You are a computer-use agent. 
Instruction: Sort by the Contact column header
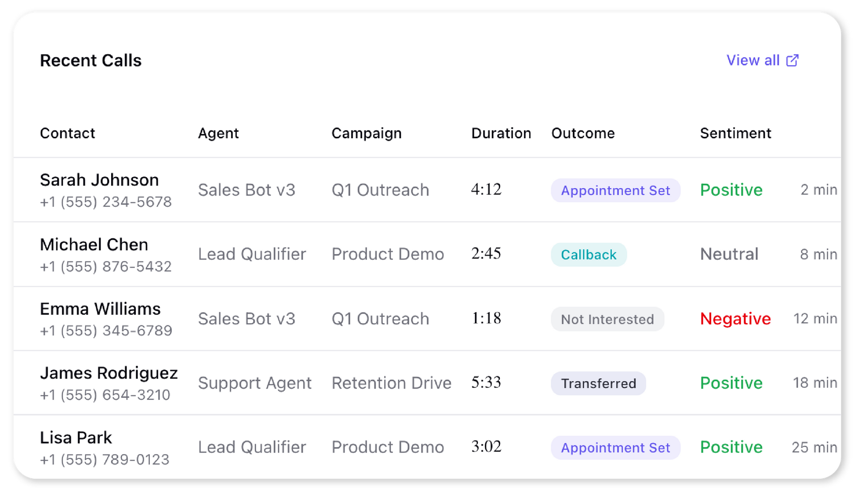[67, 133]
